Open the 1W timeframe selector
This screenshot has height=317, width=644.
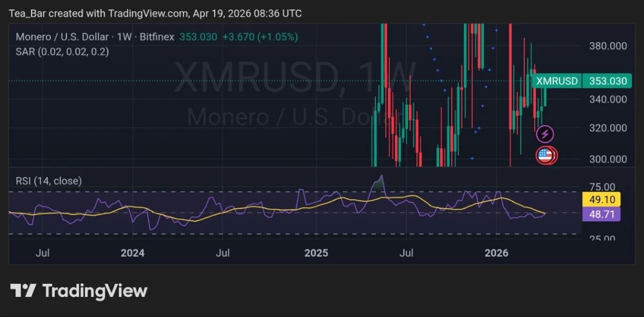point(125,37)
